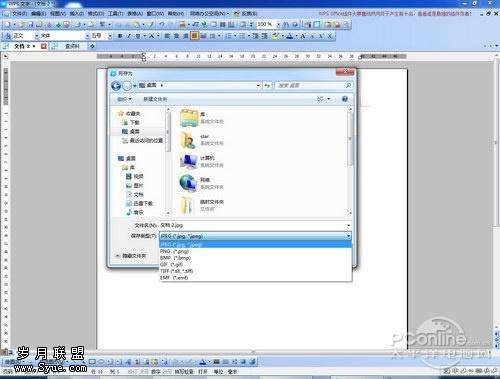Open dialog help question-mark icon
This screenshot has width=500, height=379.
[345, 99]
